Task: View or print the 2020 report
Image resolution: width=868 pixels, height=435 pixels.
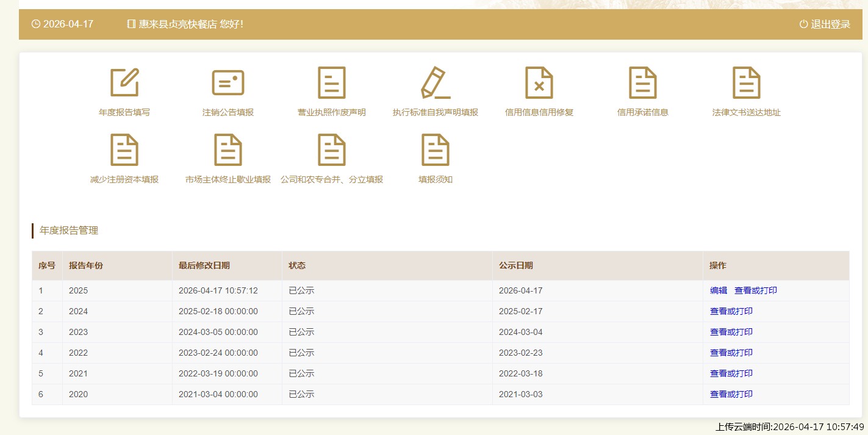Action: tap(731, 394)
